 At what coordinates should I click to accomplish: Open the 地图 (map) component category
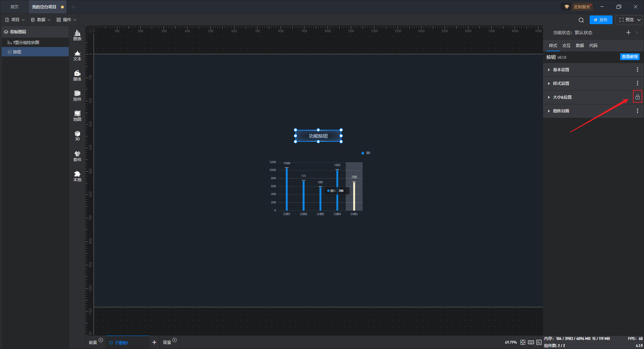77,116
